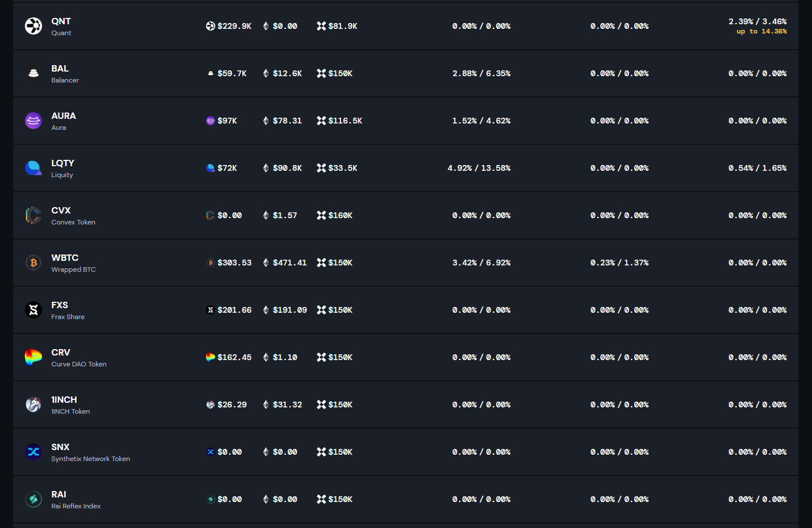Click the FXS Frax Share logo
Viewport: 812px width, 528px height.
(x=33, y=310)
